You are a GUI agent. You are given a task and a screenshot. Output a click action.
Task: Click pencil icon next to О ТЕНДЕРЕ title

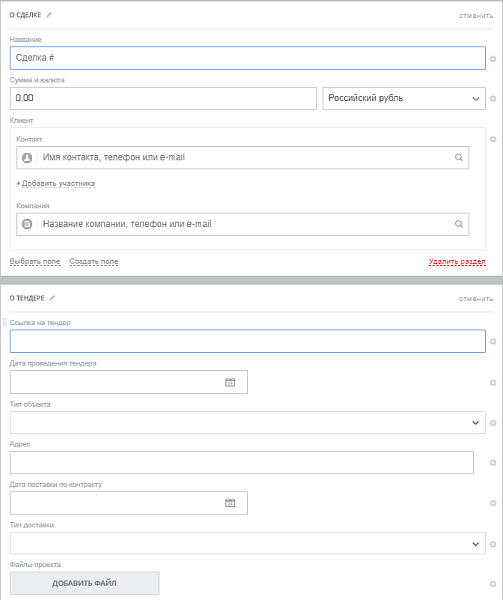pos(52,298)
